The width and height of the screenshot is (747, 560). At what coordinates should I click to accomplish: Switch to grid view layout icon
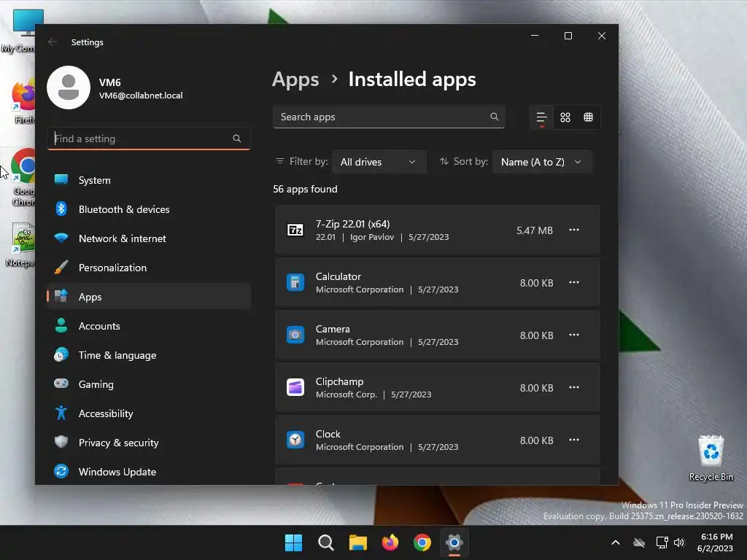point(565,117)
